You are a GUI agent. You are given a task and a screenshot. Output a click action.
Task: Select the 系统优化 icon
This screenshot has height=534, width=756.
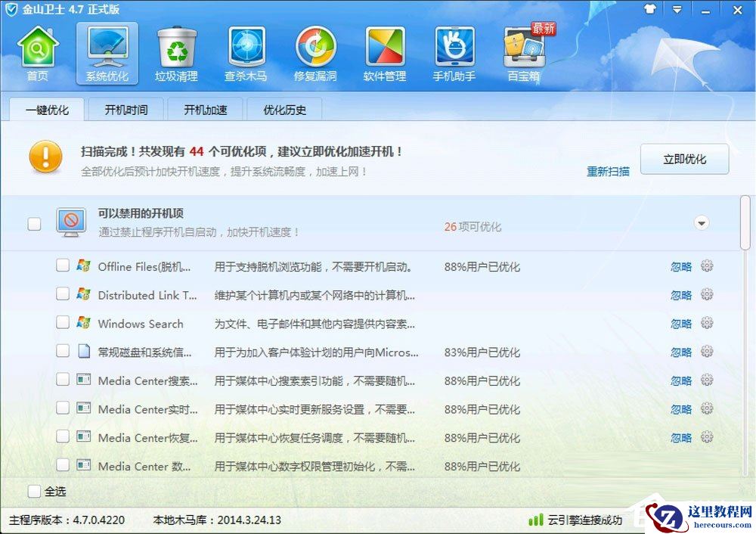(107, 53)
